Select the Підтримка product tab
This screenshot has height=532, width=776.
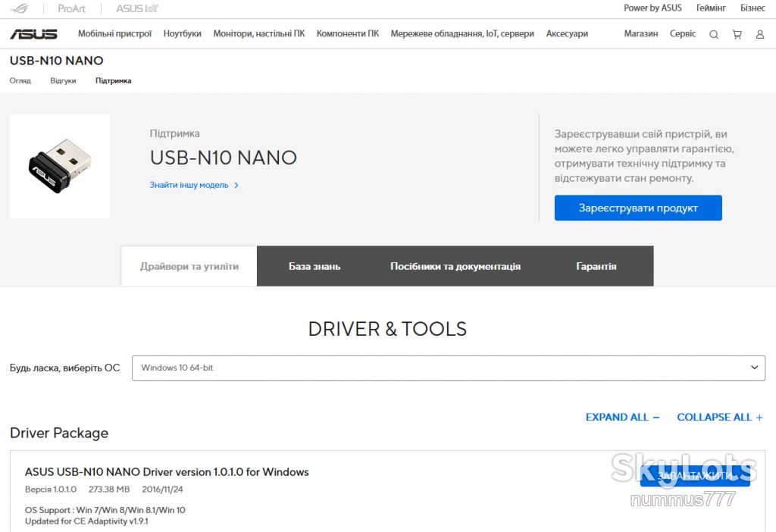tap(114, 80)
